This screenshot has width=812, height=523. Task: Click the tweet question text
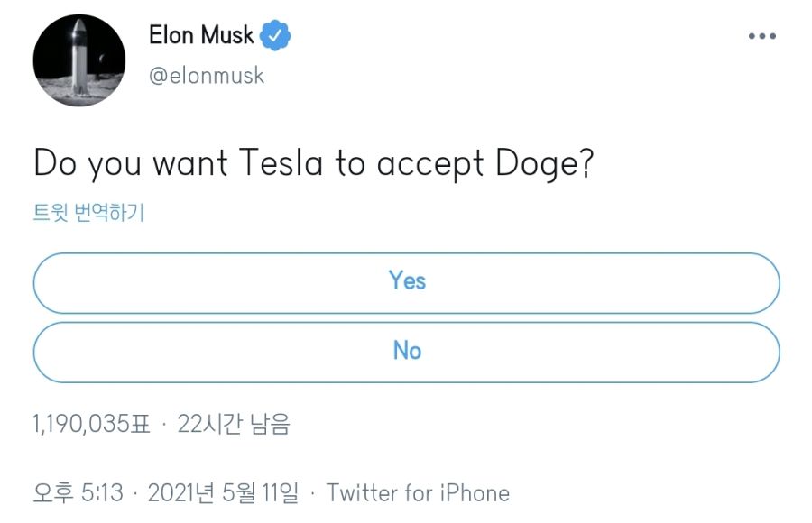(313, 164)
